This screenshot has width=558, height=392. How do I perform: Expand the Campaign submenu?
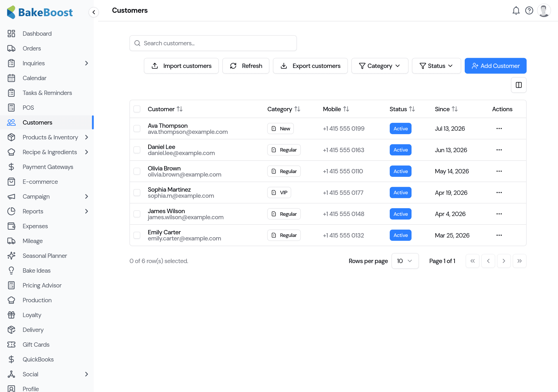(x=86, y=197)
